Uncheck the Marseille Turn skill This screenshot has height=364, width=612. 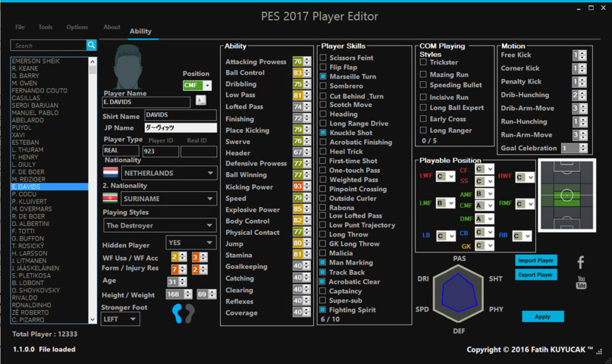[x=323, y=77]
